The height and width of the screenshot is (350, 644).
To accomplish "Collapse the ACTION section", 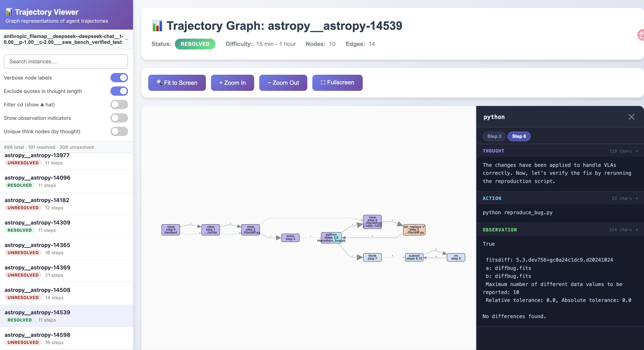I will (560, 198).
